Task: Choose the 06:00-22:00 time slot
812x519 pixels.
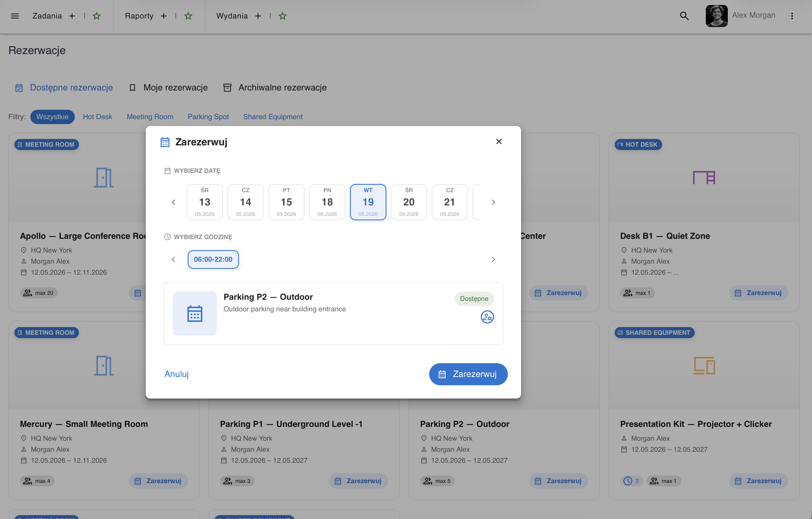Action: pos(213,259)
